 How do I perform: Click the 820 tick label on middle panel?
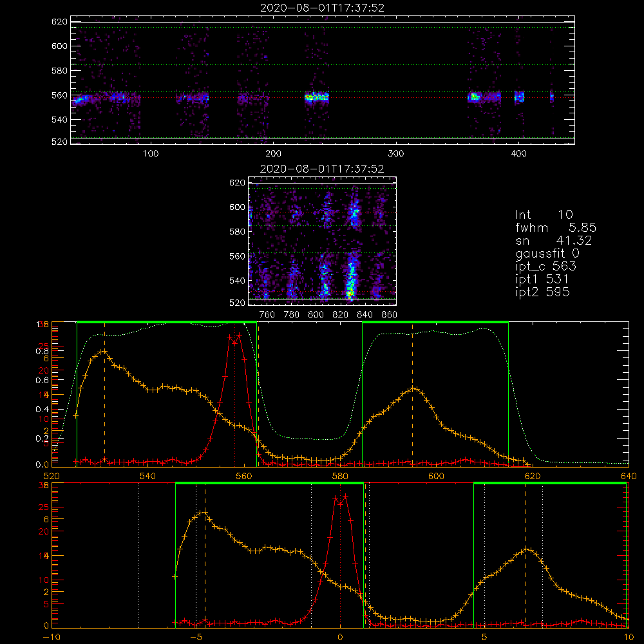pyautogui.click(x=341, y=315)
